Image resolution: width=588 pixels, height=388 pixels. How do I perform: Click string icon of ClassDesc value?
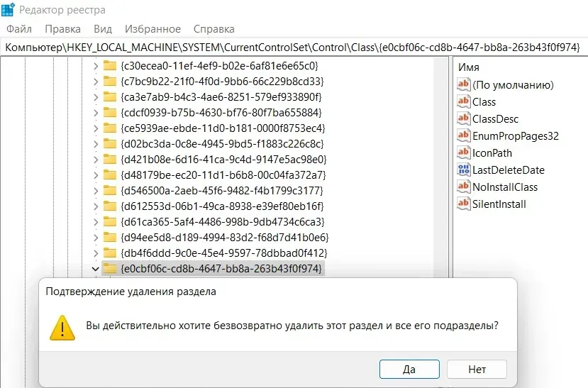463,118
